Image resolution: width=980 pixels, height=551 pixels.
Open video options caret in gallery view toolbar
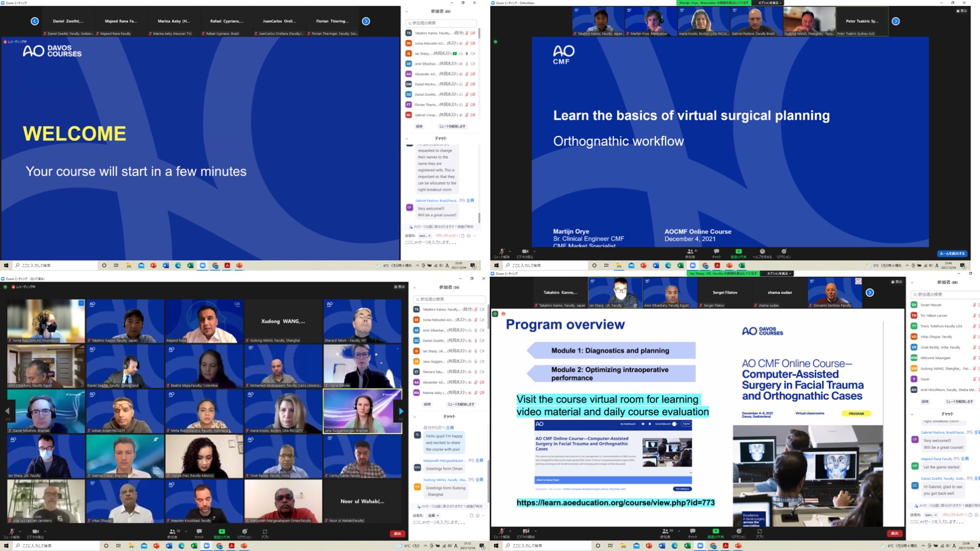(x=44, y=531)
